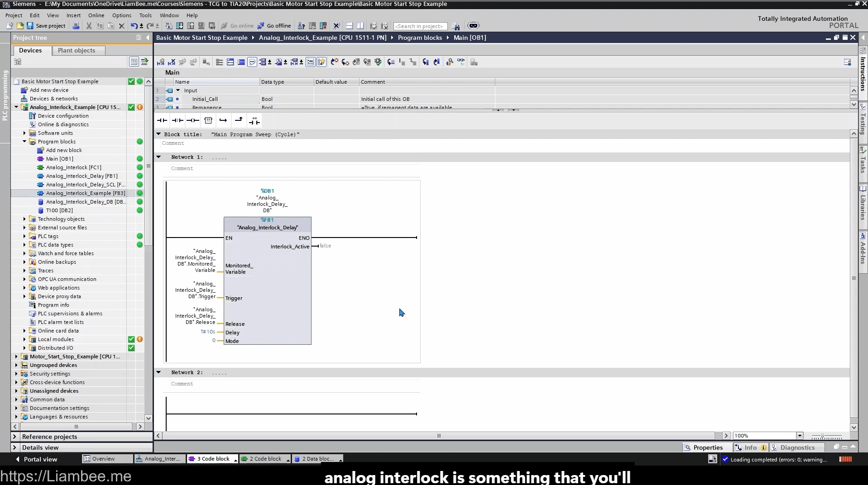Expand the PLC tags tree node

(x=24, y=236)
